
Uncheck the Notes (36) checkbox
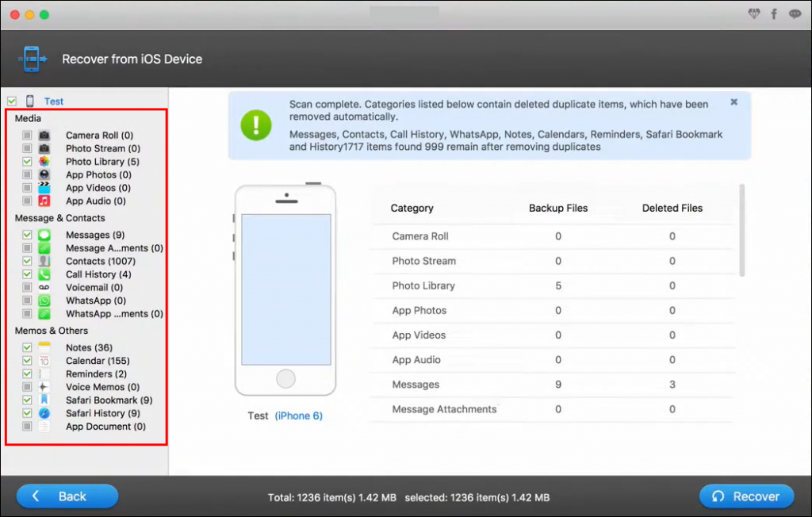(x=27, y=347)
